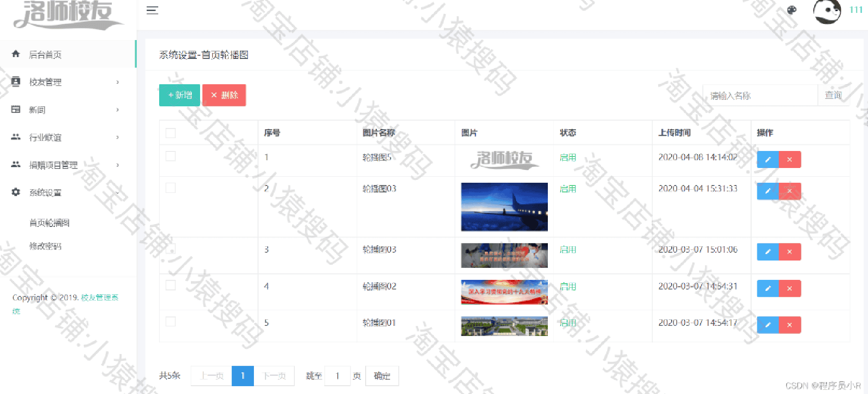Click the 上一页 pagination button
Viewport: 868px width, 394px height.
point(212,376)
